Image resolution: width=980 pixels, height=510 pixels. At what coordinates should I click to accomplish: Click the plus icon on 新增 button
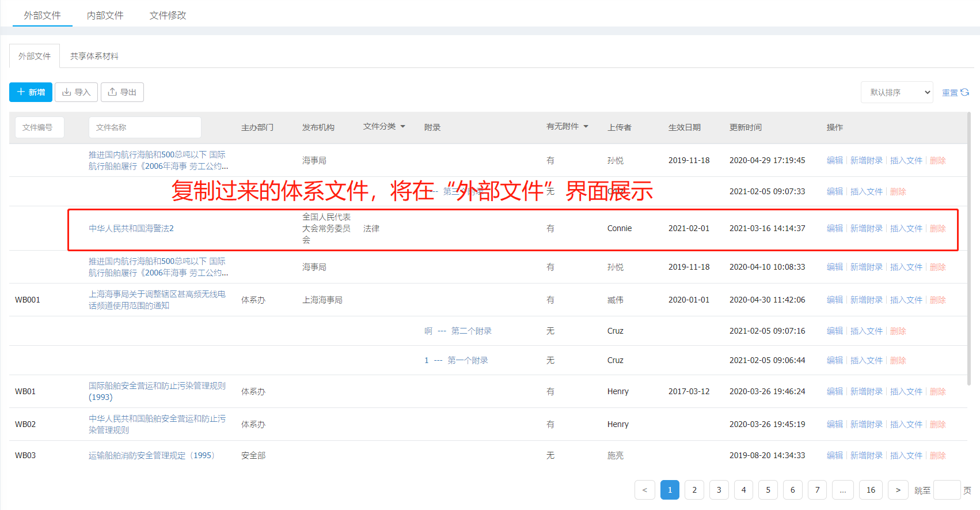pos(21,92)
